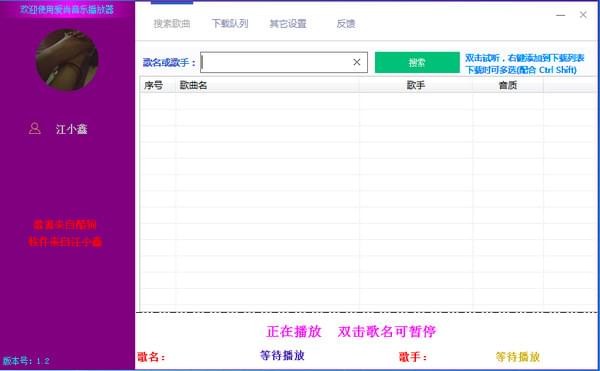Click the round user avatar picture
This screenshot has width=600, height=371.
tap(67, 60)
